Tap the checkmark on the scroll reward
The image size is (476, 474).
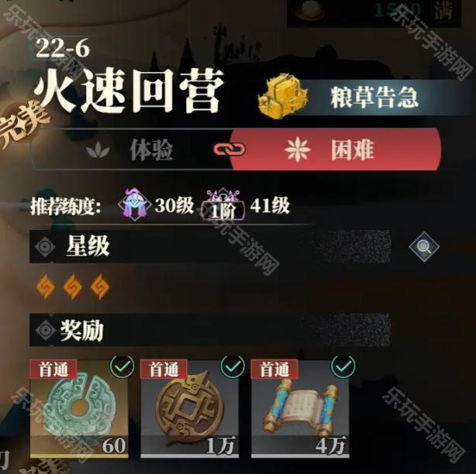[343, 366]
